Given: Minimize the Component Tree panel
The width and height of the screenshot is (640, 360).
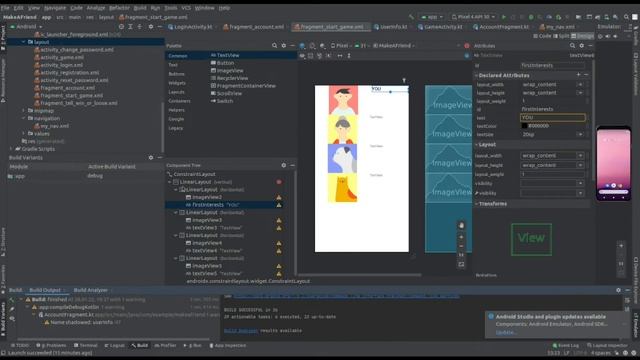Looking at the screenshot, I should point(292,165).
